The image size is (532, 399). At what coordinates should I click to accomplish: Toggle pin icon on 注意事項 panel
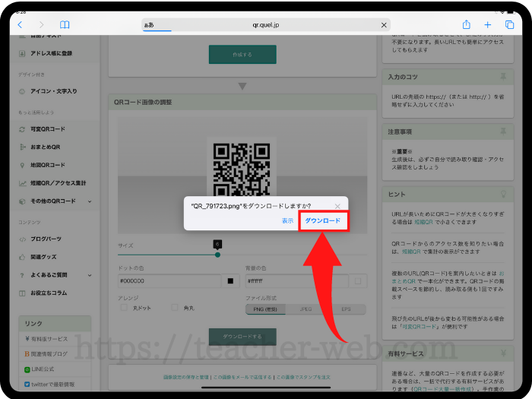tap(503, 131)
